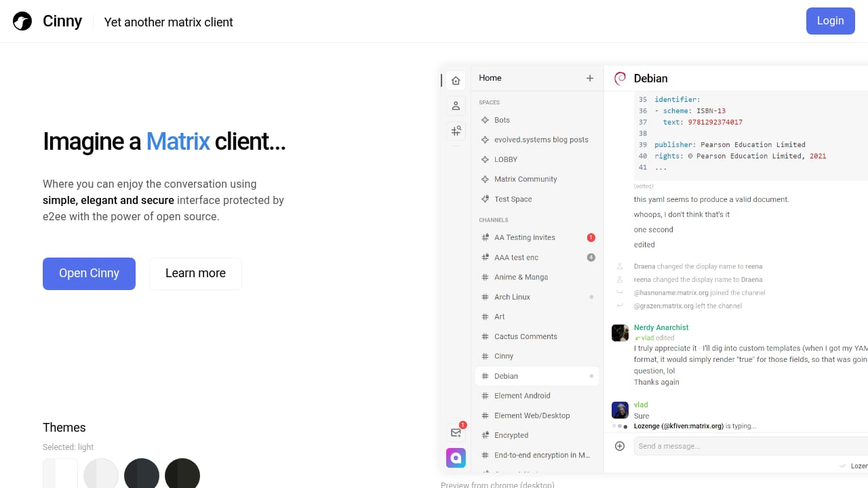Click the explore channels hash-search icon

tap(456, 131)
